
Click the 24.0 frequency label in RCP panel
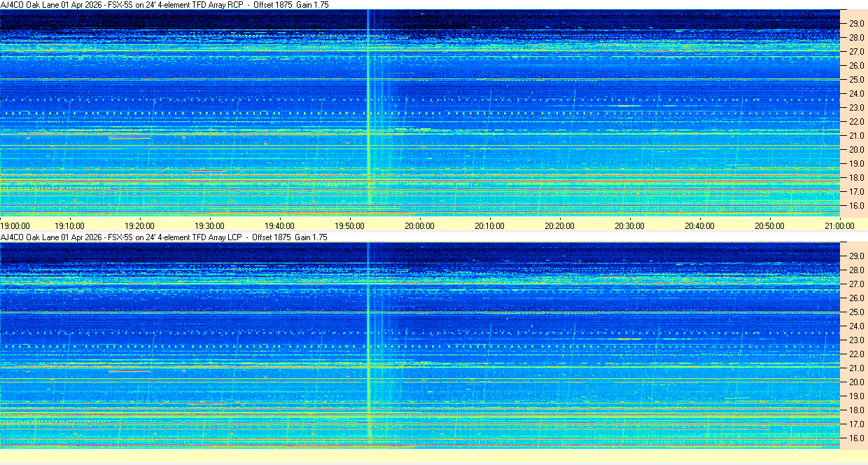[x=856, y=94]
